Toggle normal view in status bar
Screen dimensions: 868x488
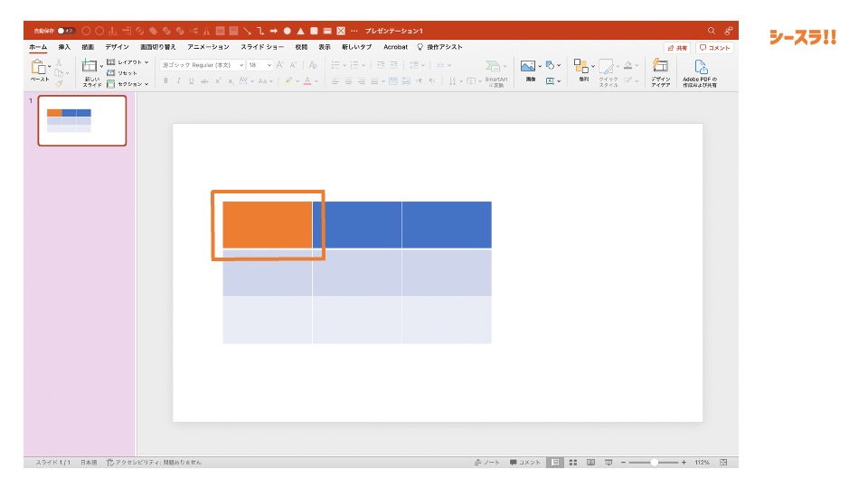coord(555,462)
